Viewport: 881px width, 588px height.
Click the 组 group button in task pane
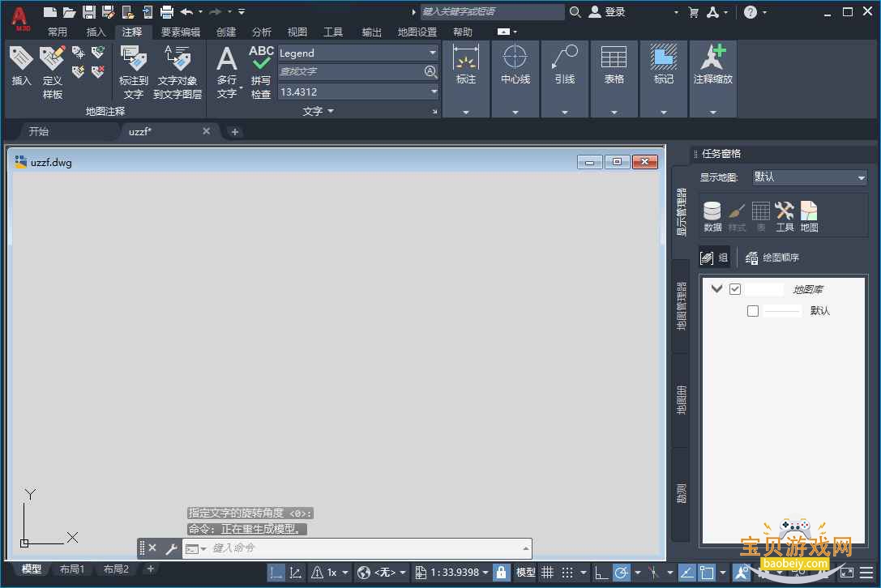click(714, 258)
